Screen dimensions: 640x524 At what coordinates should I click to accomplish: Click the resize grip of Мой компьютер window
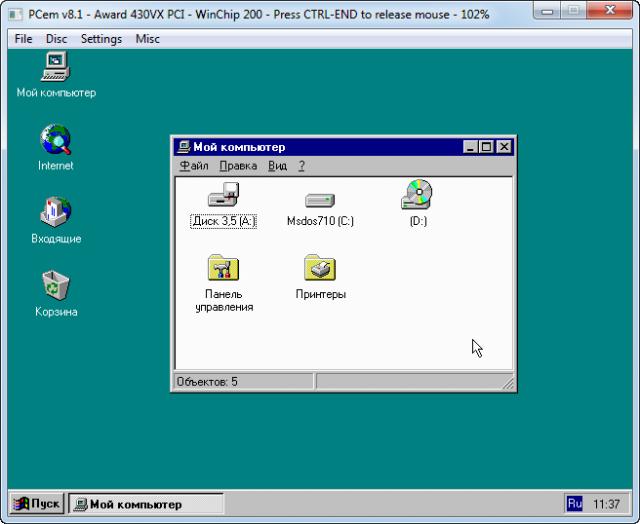(x=508, y=384)
